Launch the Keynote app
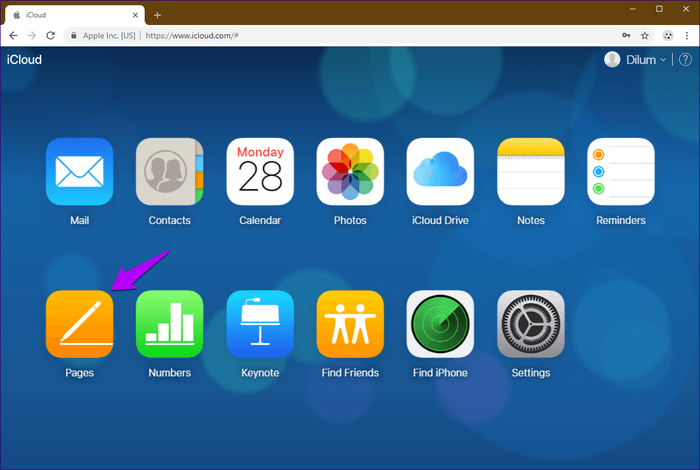Viewport: 700px width, 470px height. click(x=260, y=324)
